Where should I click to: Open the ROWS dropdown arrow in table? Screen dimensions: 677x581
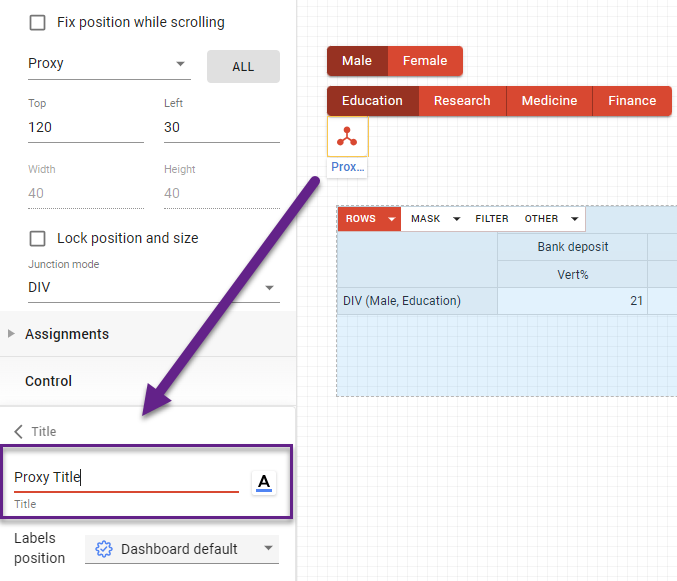pyautogui.click(x=392, y=219)
